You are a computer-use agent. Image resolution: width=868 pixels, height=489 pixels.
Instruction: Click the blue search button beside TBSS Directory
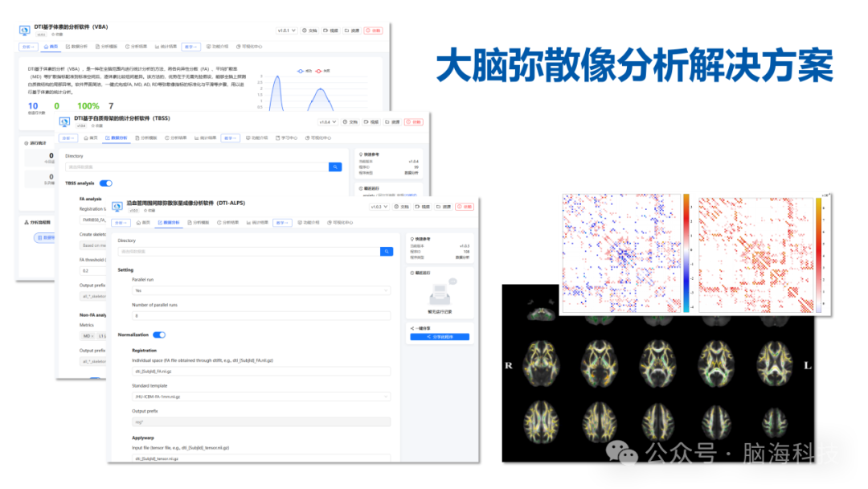coord(335,166)
